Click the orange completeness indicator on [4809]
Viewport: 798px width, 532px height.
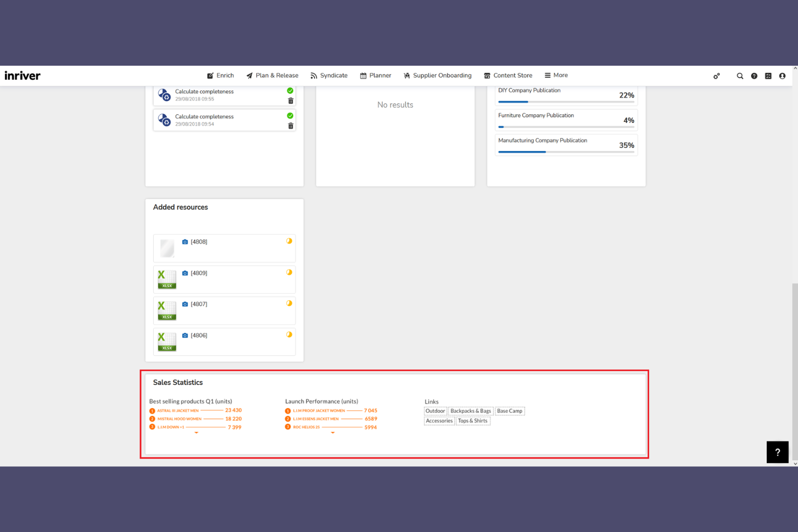click(289, 272)
